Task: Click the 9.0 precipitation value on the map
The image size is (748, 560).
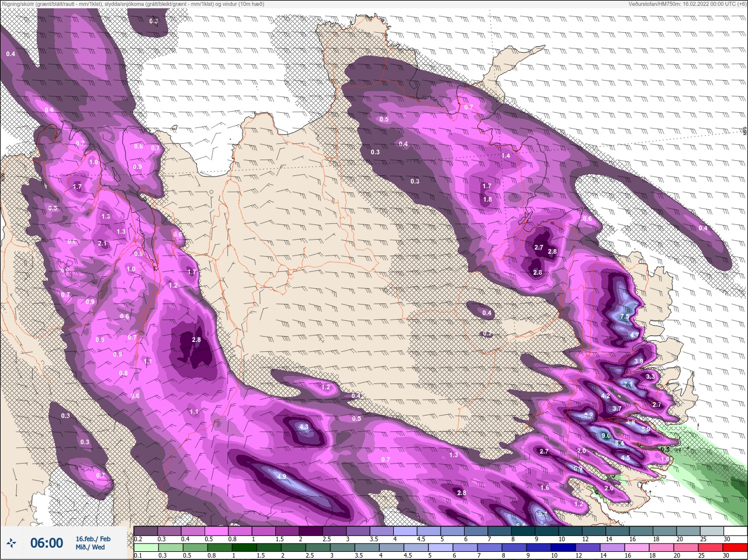Action: 606,435
